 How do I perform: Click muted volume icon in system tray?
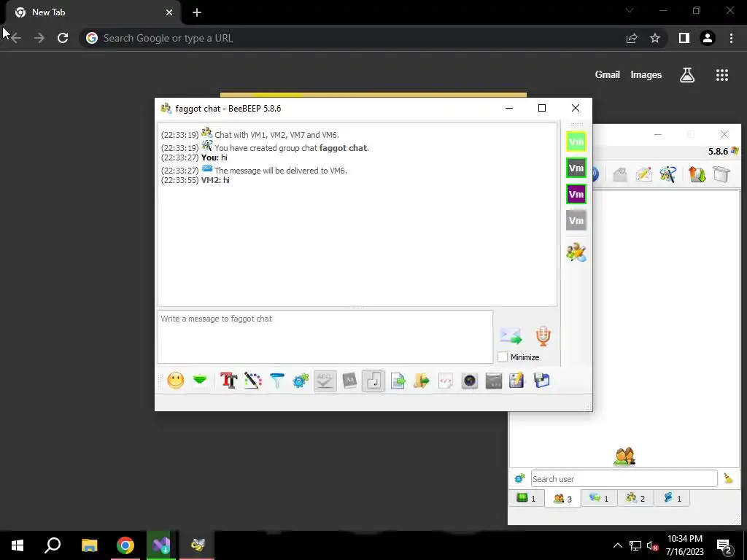tap(651, 545)
